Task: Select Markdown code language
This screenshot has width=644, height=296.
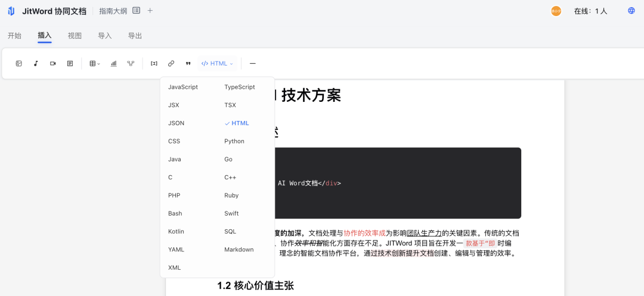Action: point(239,250)
